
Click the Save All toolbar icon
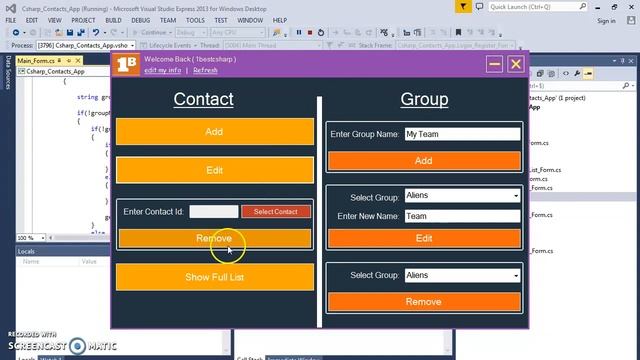81,33
